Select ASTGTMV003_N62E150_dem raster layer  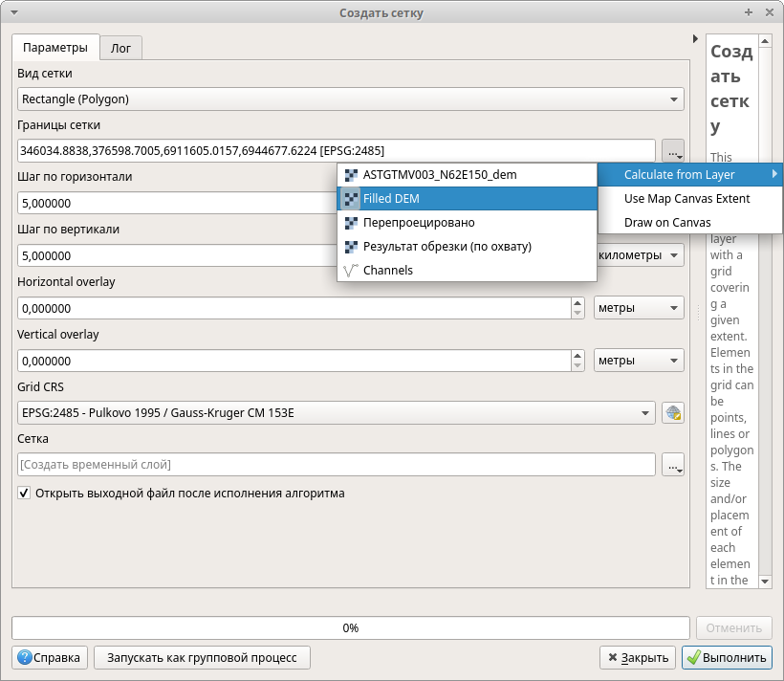point(439,175)
